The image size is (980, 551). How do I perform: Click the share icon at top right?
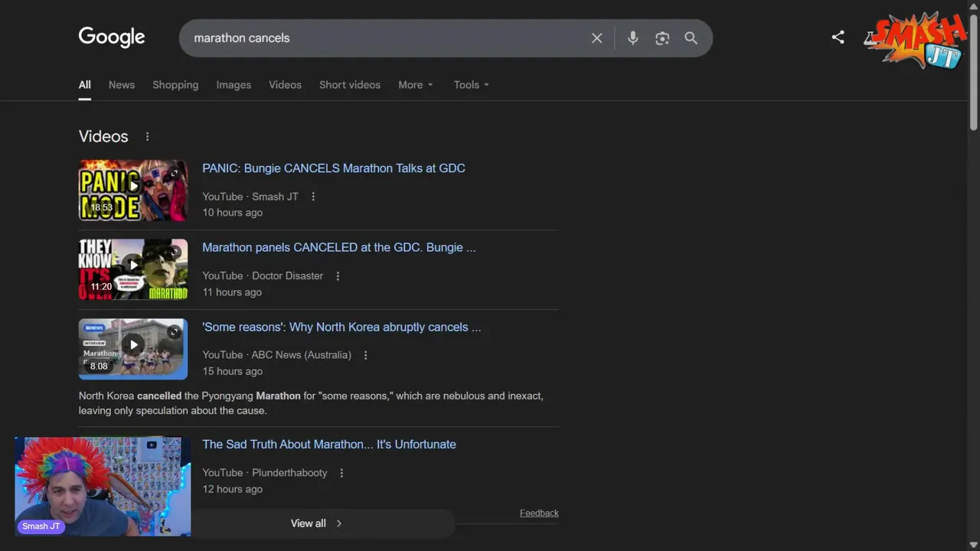coord(838,37)
